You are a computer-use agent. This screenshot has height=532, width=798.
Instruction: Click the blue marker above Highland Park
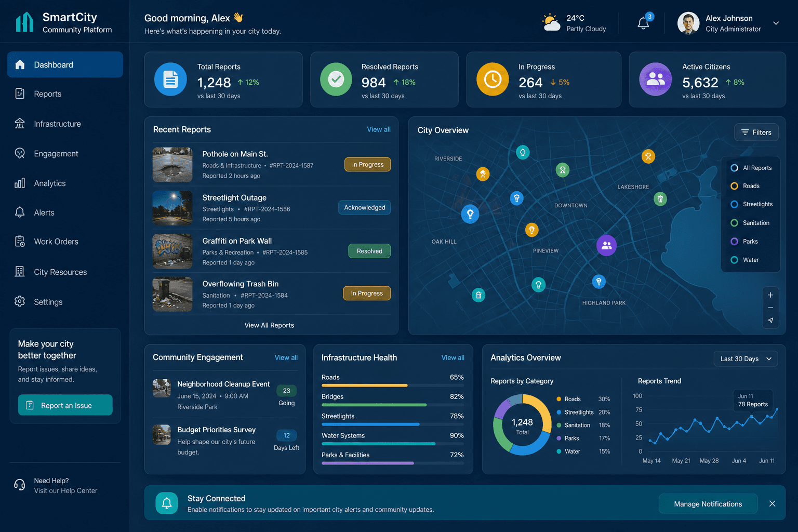tap(598, 282)
